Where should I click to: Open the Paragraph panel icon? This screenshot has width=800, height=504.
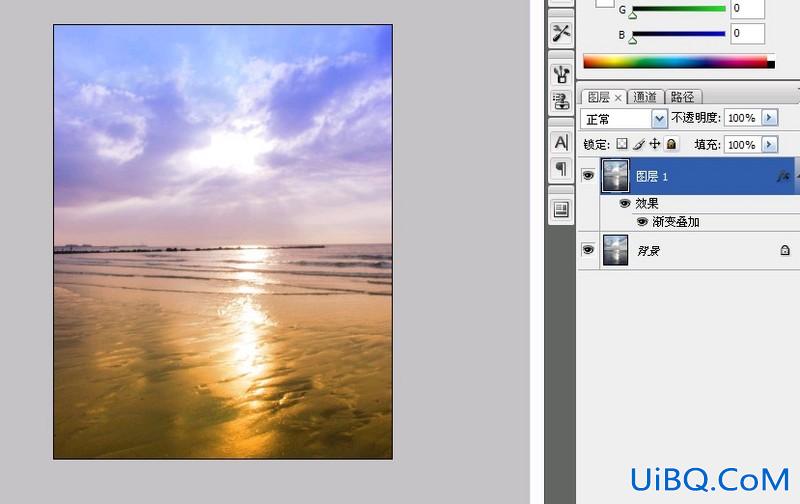pyautogui.click(x=561, y=168)
